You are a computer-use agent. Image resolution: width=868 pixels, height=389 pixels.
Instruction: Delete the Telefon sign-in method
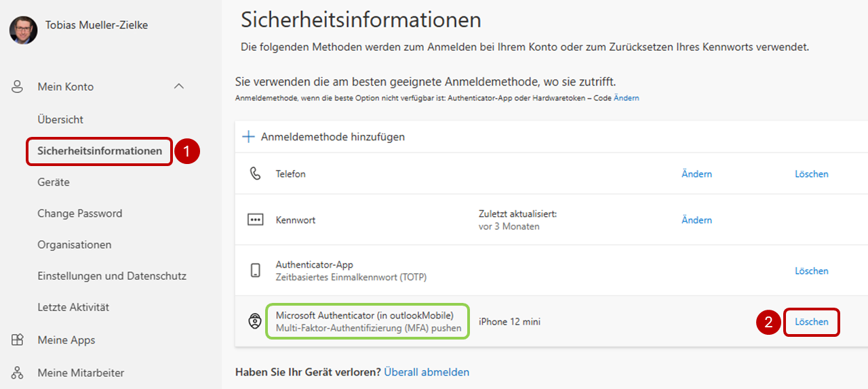(812, 174)
